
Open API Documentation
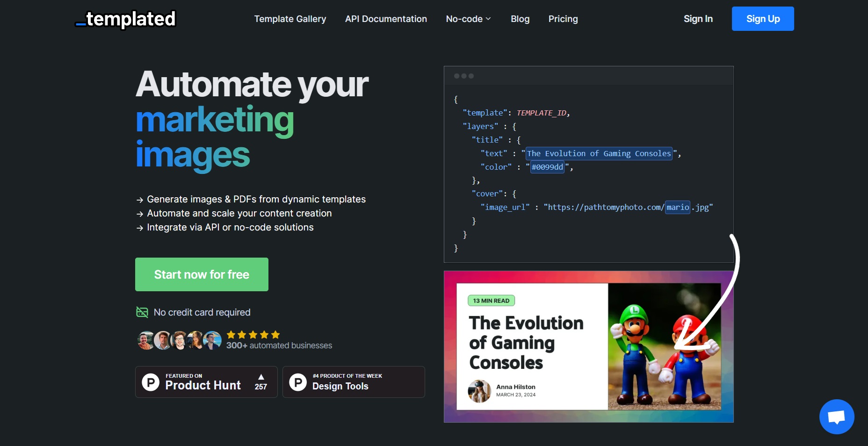386,19
